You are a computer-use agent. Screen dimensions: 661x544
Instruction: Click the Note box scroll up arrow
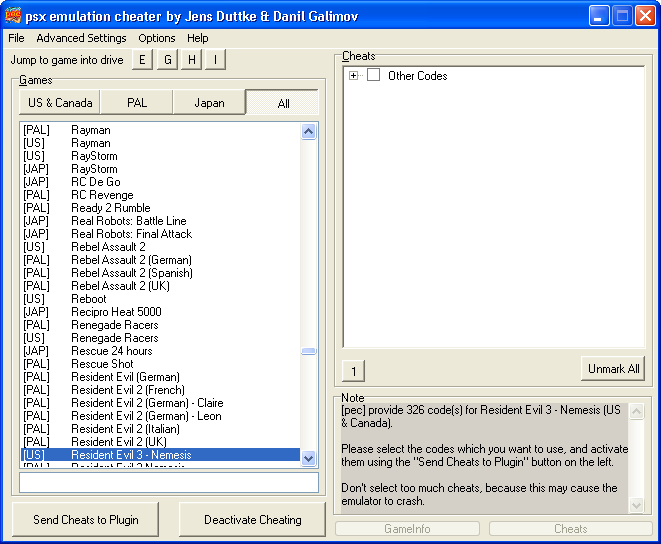(x=636, y=411)
